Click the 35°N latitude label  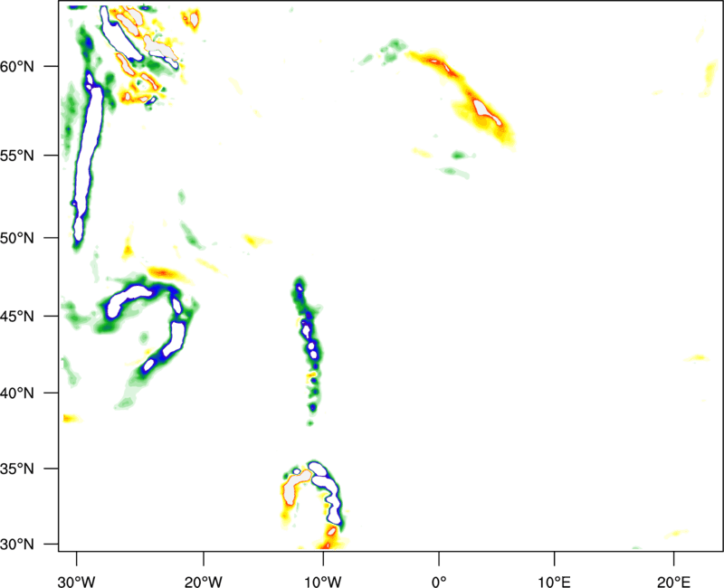pos(17,469)
